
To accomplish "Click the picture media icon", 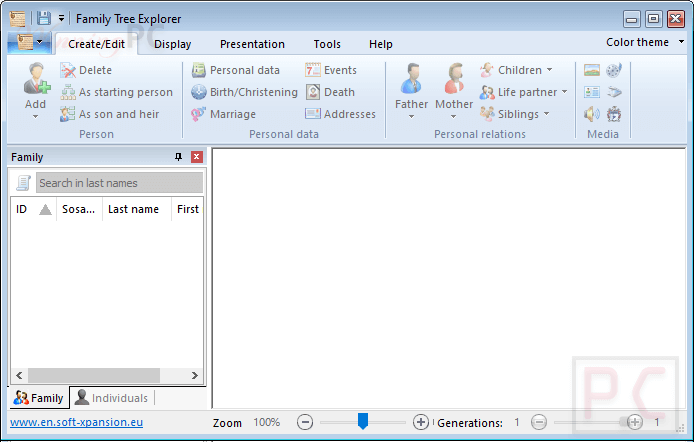I will pyautogui.click(x=592, y=70).
